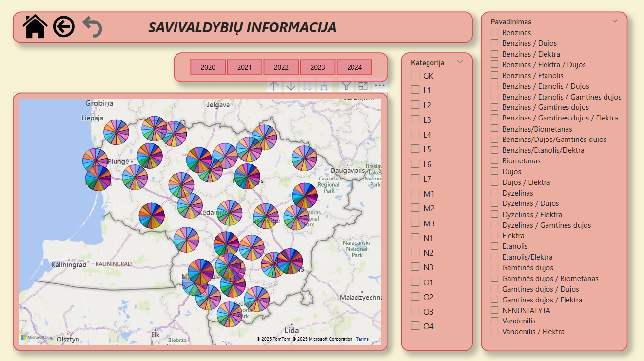Click the Lida label on the map
Screen dimensions: 644x361
pos(292,330)
